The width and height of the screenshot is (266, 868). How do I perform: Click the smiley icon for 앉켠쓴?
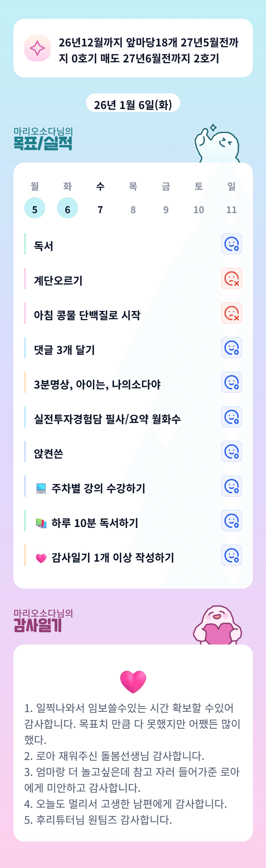[x=231, y=451]
